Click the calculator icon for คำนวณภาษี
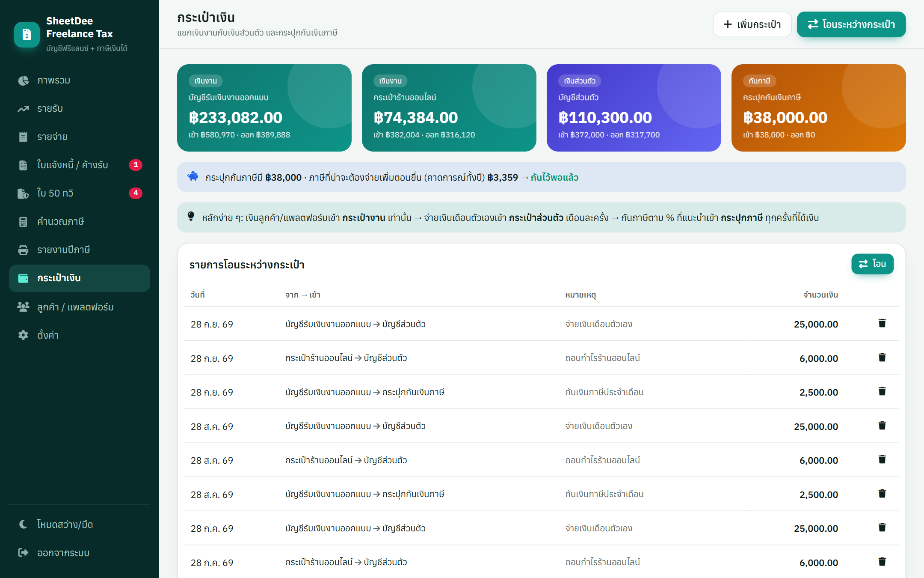This screenshot has height=578, width=924. (x=23, y=222)
